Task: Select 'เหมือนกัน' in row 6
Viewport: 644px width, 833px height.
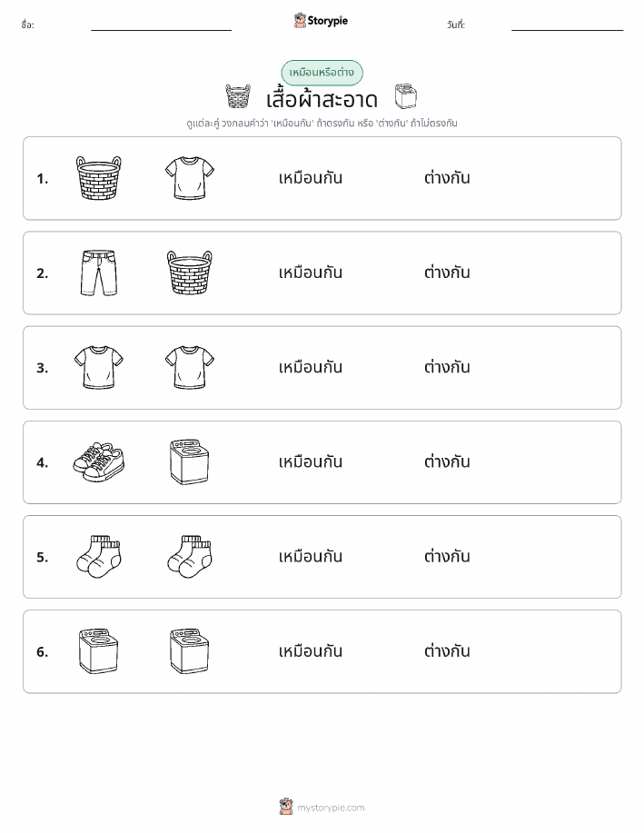Action: tap(311, 650)
